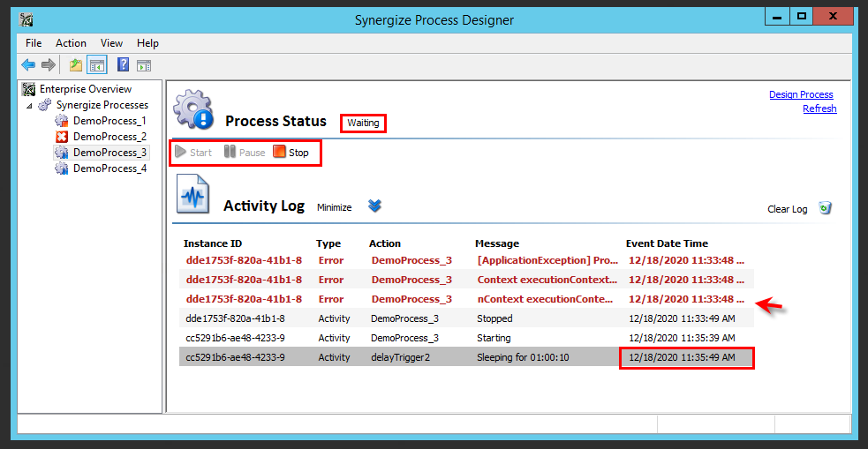The width and height of the screenshot is (868, 449).
Task: Click the Message column header
Action: coord(497,243)
